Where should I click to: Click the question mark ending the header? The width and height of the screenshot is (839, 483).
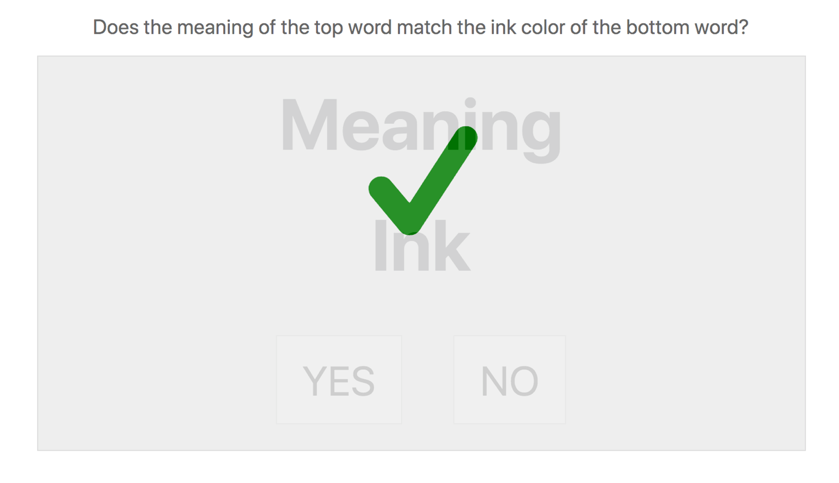coord(743,27)
